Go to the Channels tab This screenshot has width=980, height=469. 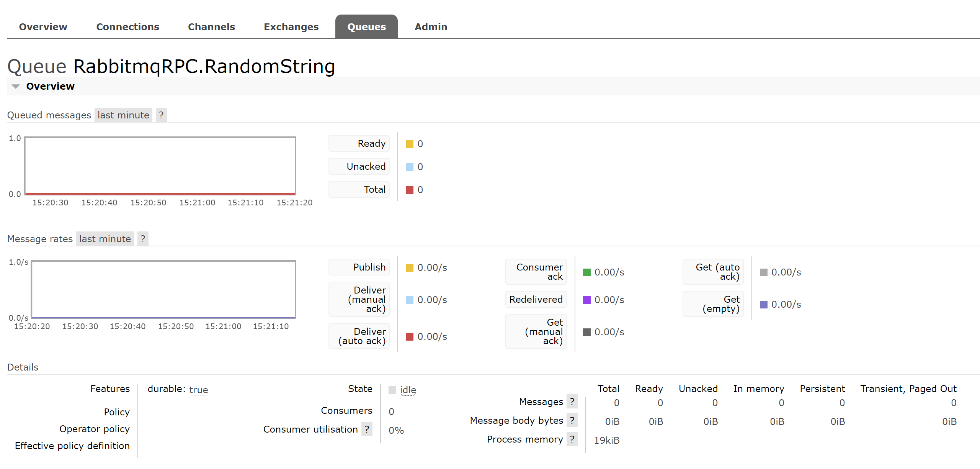pos(211,27)
